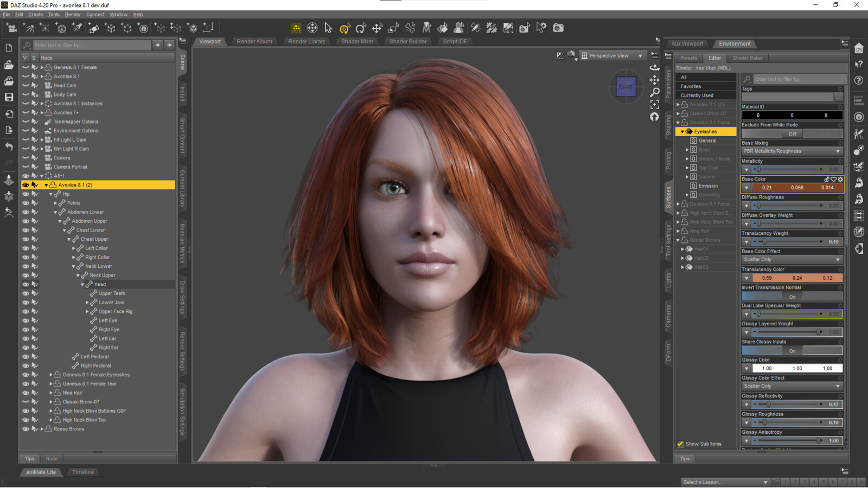868x488 pixels.
Task: Pan the view with viewport pan control
Action: click(655, 80)
